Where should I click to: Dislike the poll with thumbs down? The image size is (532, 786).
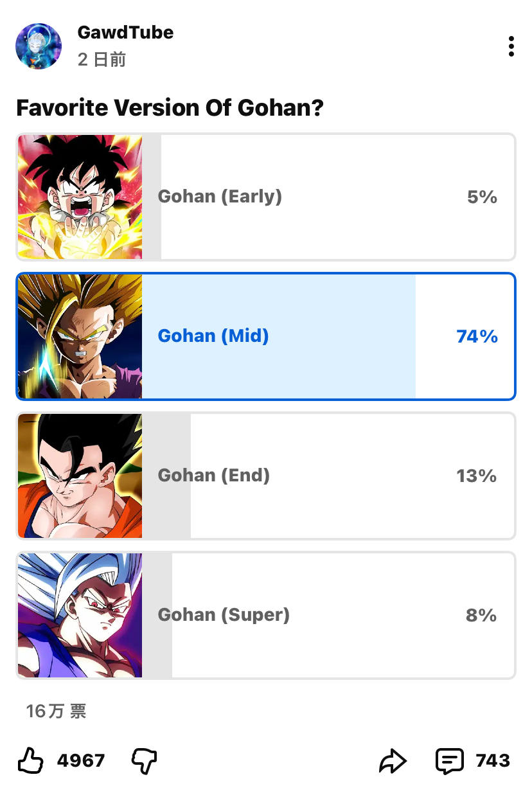click(144, 761)
